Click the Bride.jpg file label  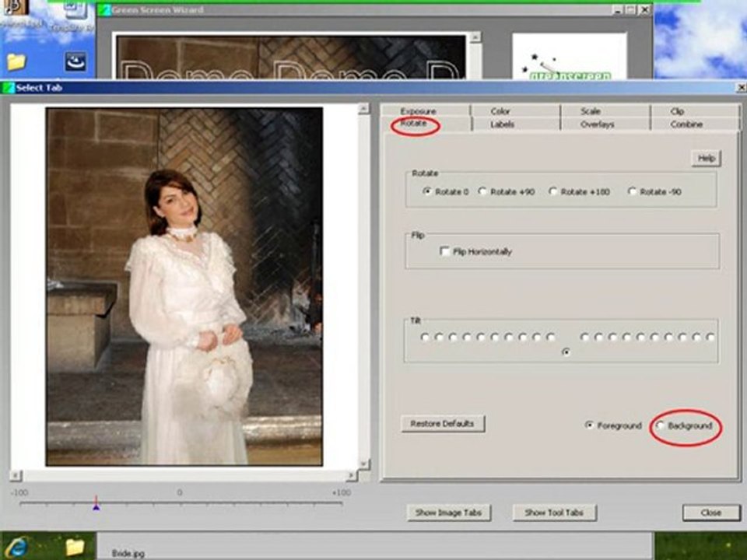pyautogui.click(x=128, y=553)
